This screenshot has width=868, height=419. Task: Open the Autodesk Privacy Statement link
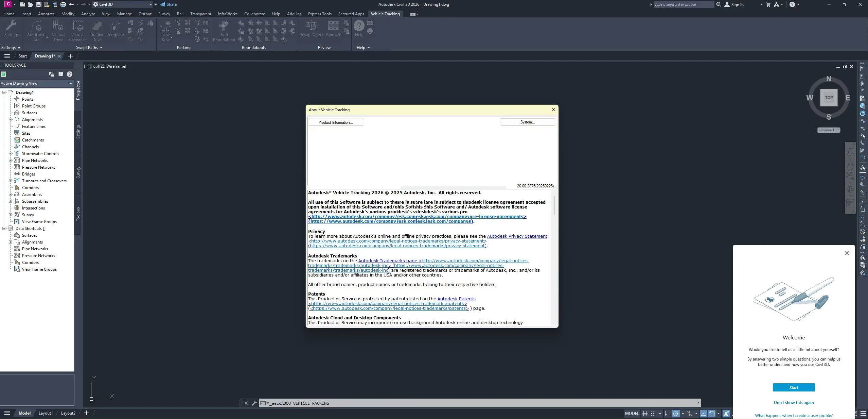517,236
